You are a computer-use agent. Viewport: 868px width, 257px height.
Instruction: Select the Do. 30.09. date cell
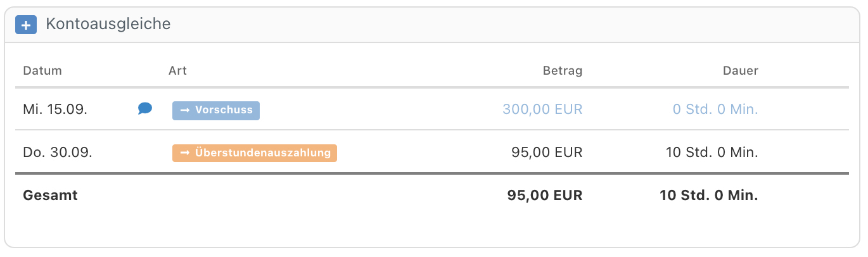click(x=58, y=153)
